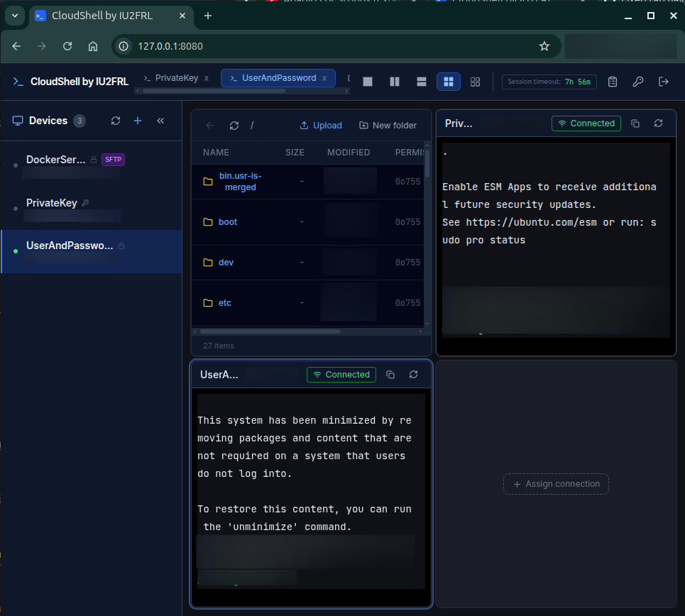Screen dimensions: 685x616
Task: Refresh the Devices list
Action: coord(116,121)
